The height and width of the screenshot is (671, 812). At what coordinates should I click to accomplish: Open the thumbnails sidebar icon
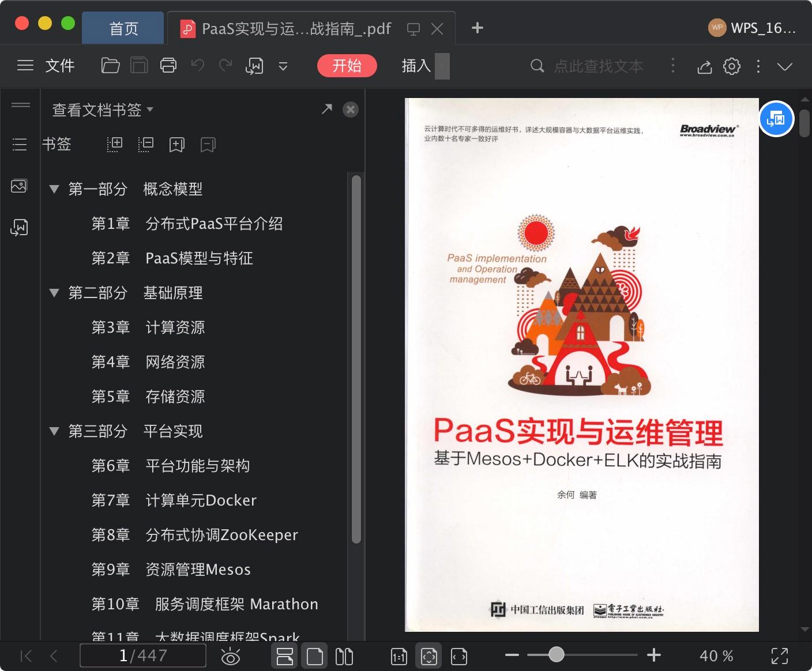pyautogui.click(x=19, y=186)
